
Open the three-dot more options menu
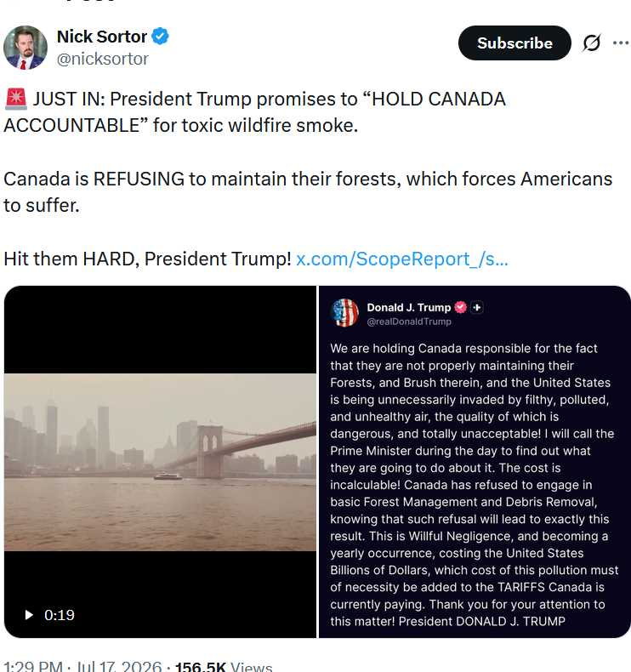click(621, 43)
